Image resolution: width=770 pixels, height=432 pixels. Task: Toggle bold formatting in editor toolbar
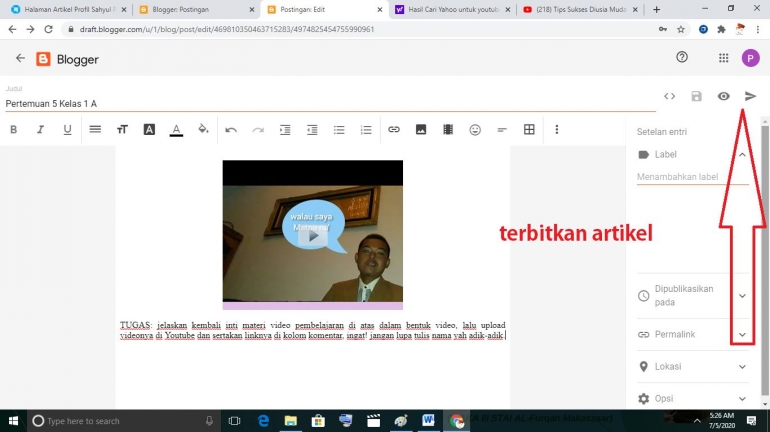click(14, 130)
